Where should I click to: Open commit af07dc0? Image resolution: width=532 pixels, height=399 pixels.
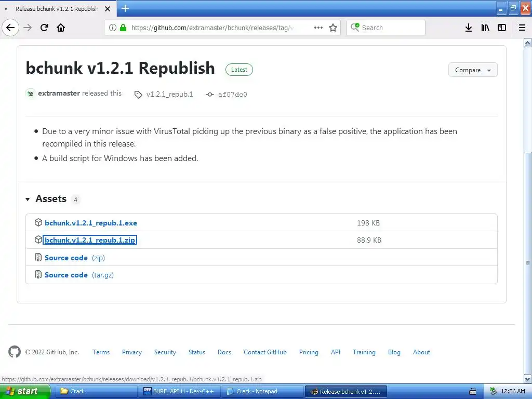tap(233, 95)
